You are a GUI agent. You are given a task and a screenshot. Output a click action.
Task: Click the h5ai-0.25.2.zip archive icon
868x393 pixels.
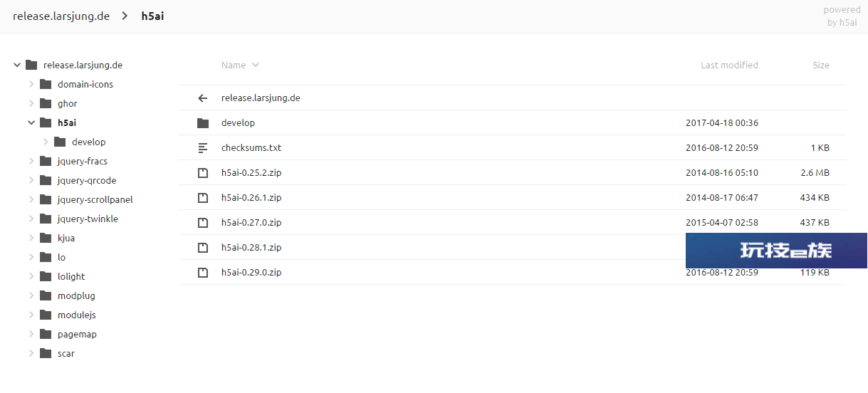click(x=203, y=173)
